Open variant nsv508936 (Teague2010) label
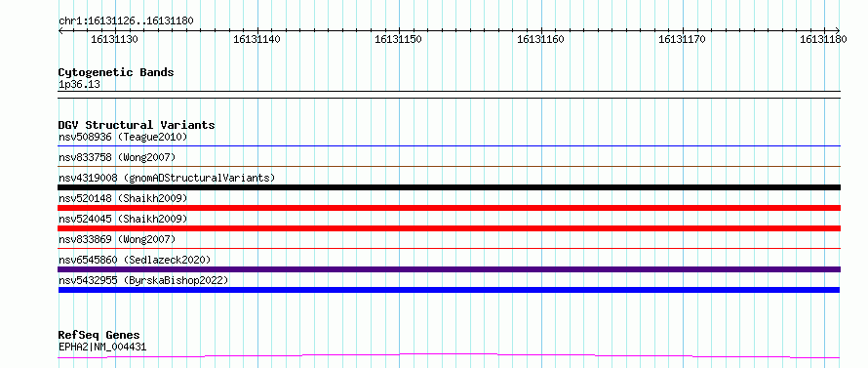Image resolution: width=868 pixels, height=368 pixels. pyautogui.click(x=123, y=137)
